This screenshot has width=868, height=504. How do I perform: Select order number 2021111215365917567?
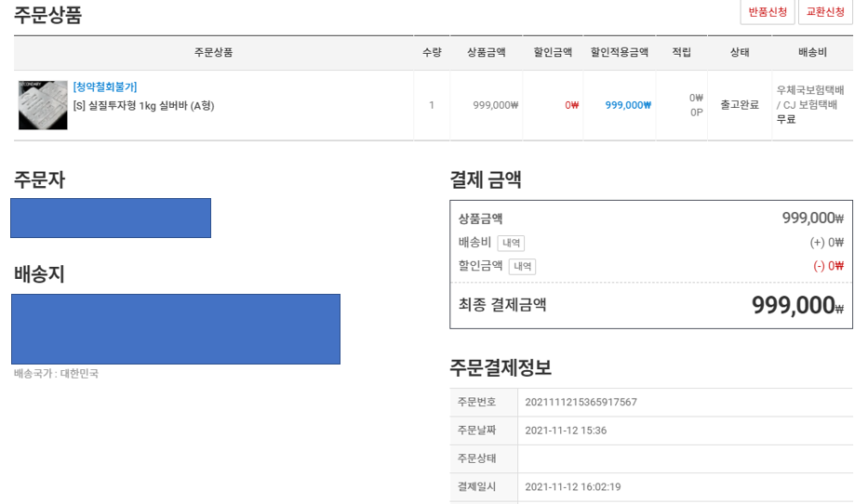point(581,403)
